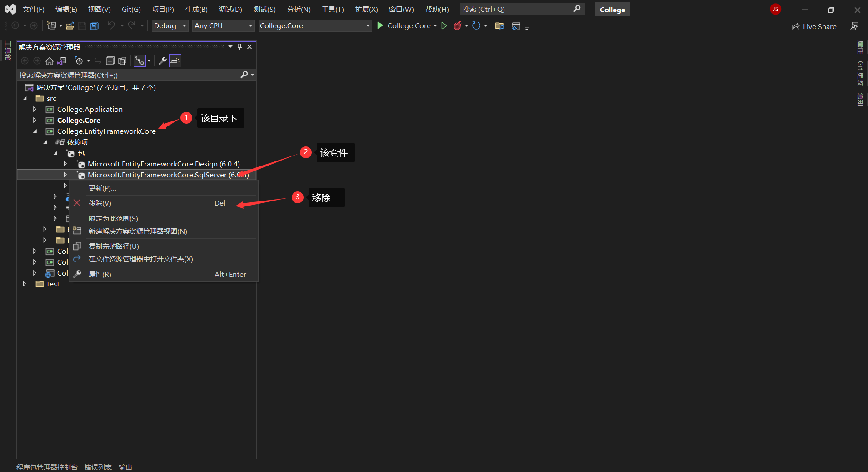
Task: Click the Feedback person icon
Action: (x=854, y=26)
